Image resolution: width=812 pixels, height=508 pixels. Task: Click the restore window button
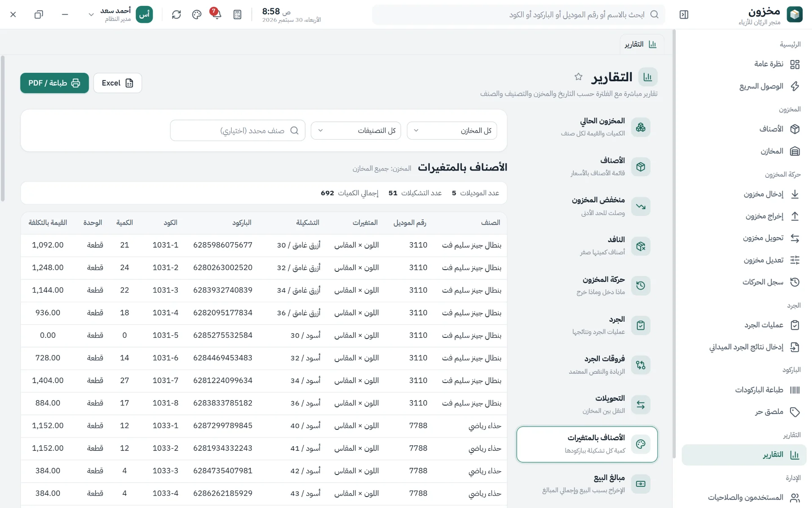(38, 15)
